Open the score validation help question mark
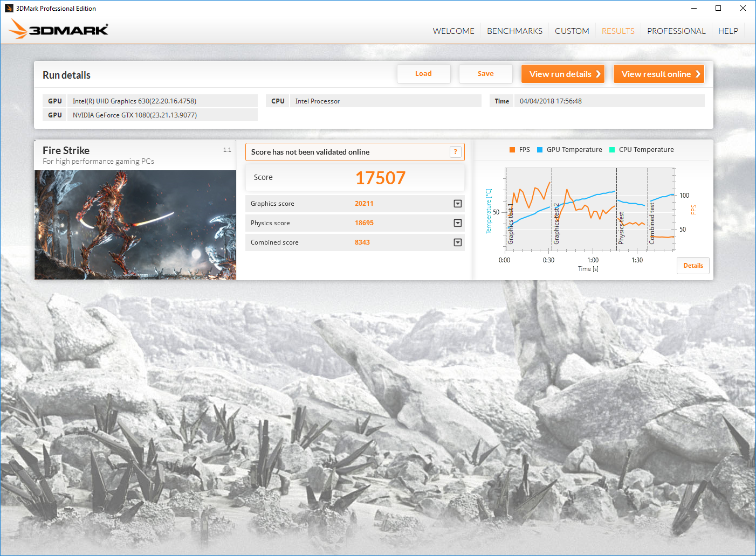The image size is (756, 556). (456, 152)
